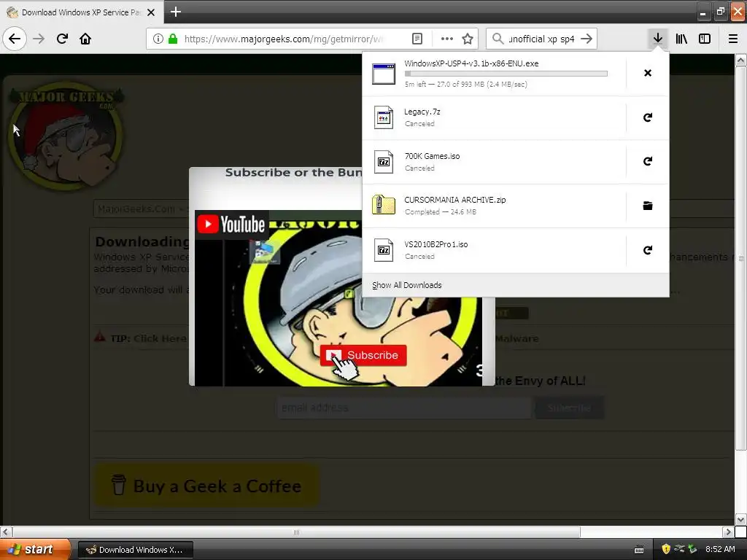Submit search with the go arrow
Screen dimensions: 747x560
tap(587, 39)
